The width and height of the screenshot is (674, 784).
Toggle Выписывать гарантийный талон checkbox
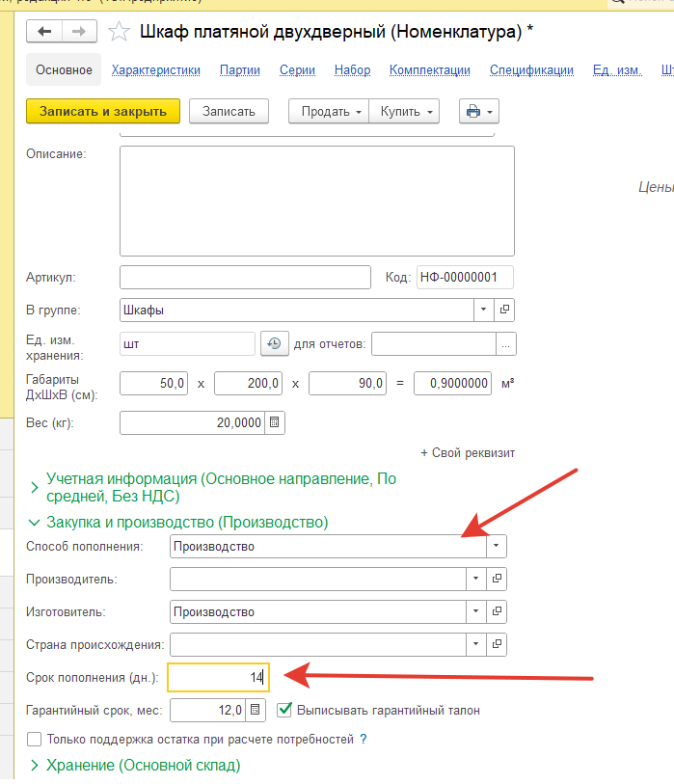click(x=284, y=710)
